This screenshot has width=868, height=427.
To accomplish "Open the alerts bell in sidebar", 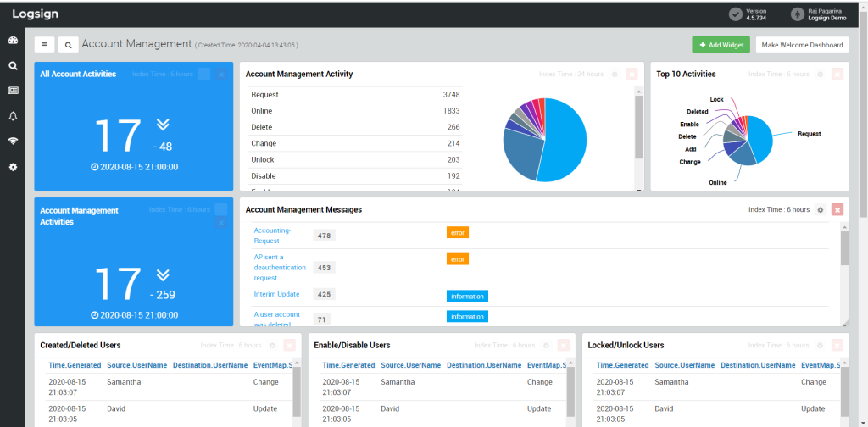I will coord(13,116).
